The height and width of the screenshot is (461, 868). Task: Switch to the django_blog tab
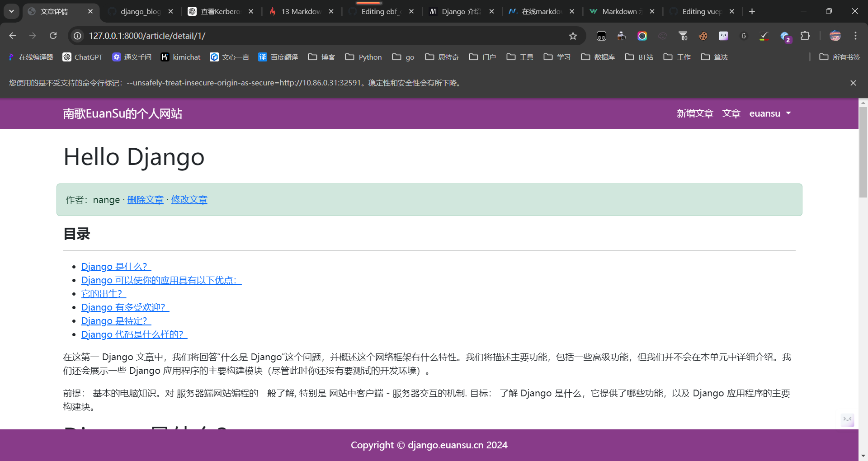[140, 11]
